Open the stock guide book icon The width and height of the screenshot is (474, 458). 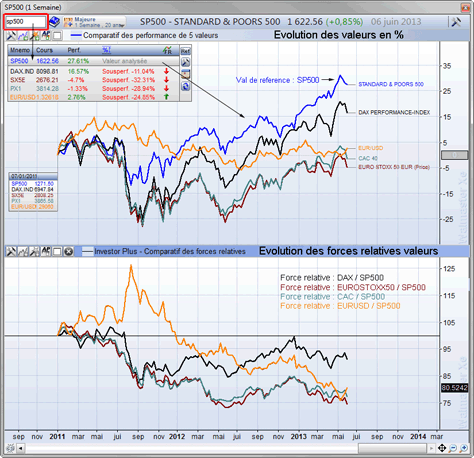pos(54,22)
